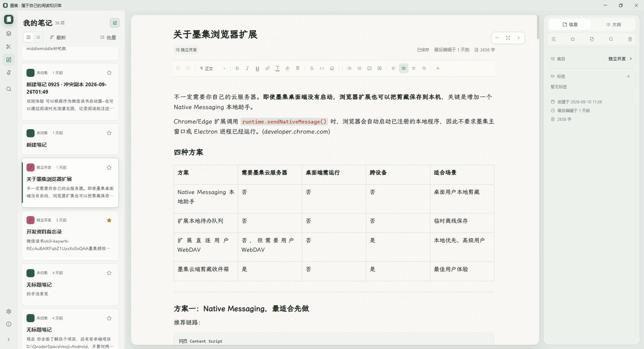Open the 开发资料备忘录 note card
Screen dimensions: 644x349
tap(70, 236)
